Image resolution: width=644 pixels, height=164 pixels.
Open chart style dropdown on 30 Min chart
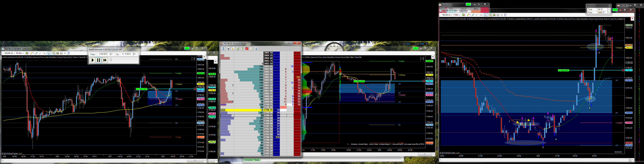(x=27, y=53)
